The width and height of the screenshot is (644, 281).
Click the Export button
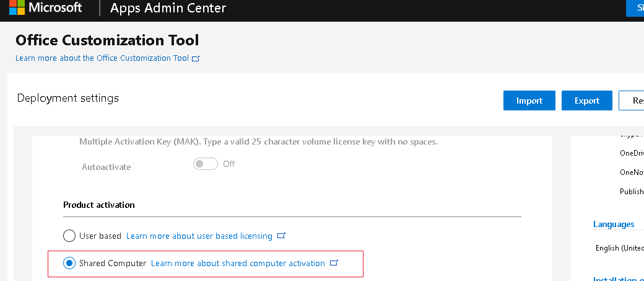click(x=587, y=100)
